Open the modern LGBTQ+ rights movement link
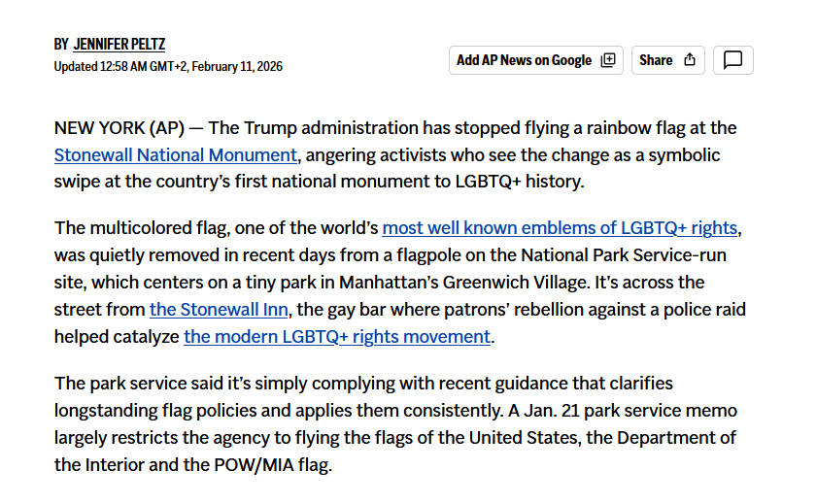This screenshot has width=817, height=504. pos(337,337)
